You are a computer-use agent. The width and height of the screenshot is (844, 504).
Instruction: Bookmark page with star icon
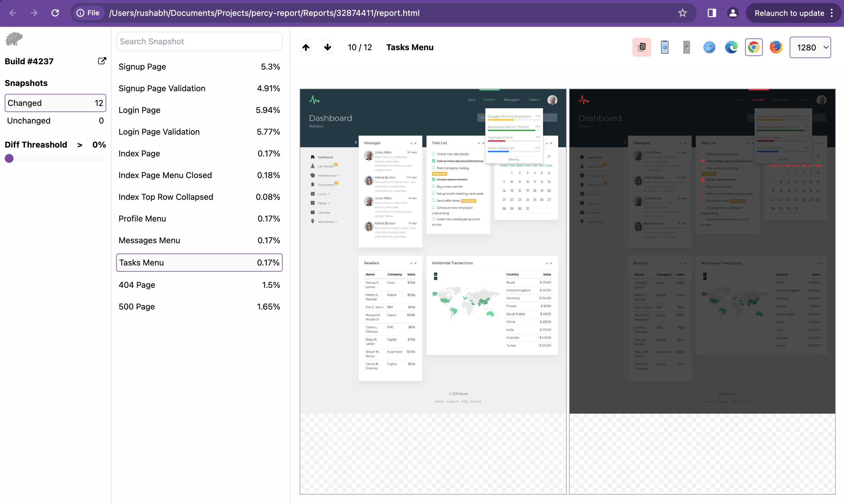point(682,13)
